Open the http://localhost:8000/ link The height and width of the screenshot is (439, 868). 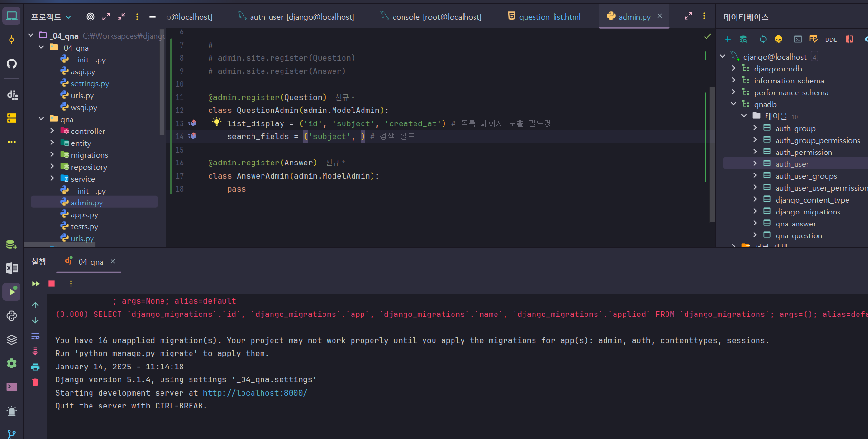point(255,393)
